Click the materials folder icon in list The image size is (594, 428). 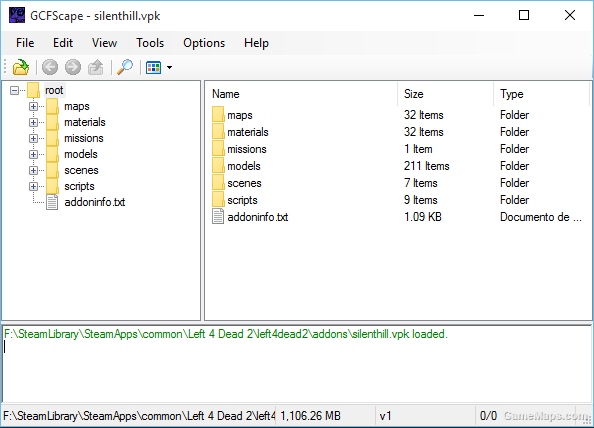[x=218, y=131]
